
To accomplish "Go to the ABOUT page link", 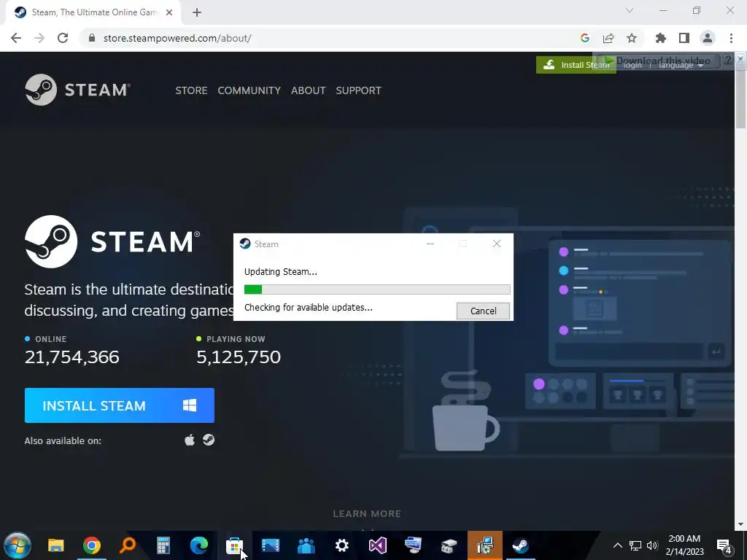I will click(309, 90).
